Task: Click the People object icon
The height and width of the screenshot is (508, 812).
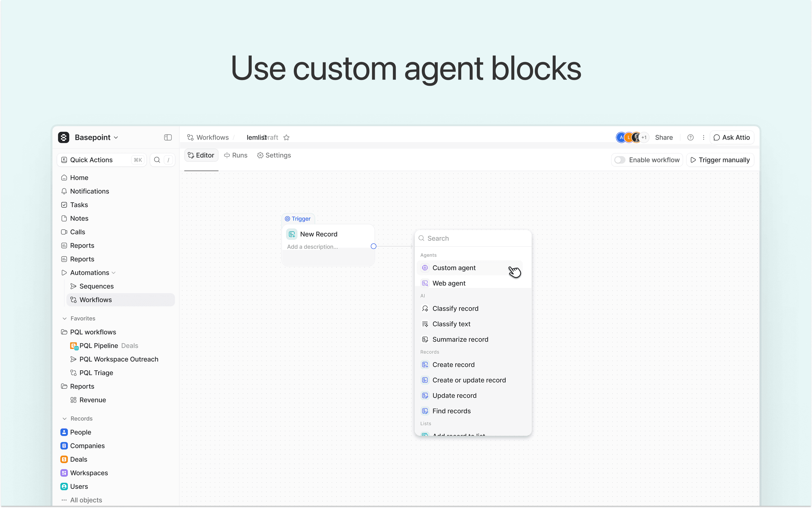Action: coord(64,432)
